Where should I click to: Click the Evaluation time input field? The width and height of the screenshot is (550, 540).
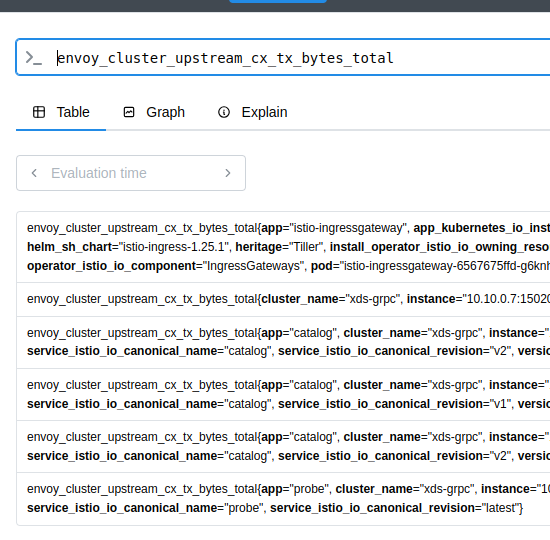[x=130, y=173]
